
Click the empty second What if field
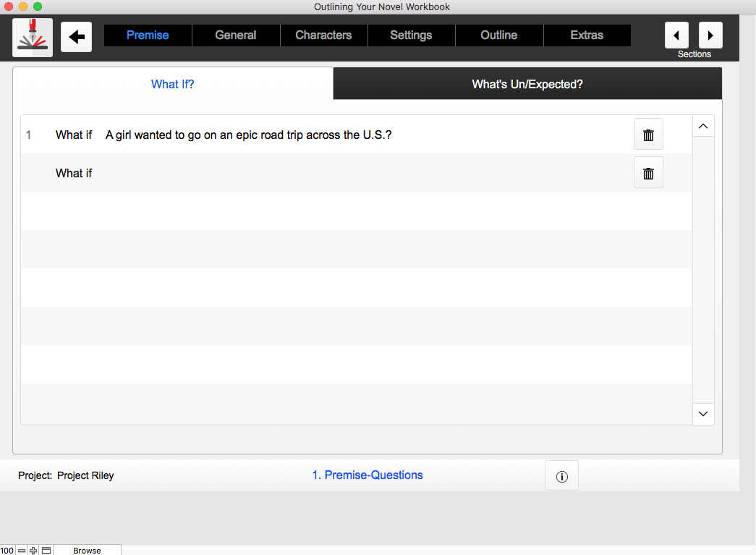click(x=367, y=173)
